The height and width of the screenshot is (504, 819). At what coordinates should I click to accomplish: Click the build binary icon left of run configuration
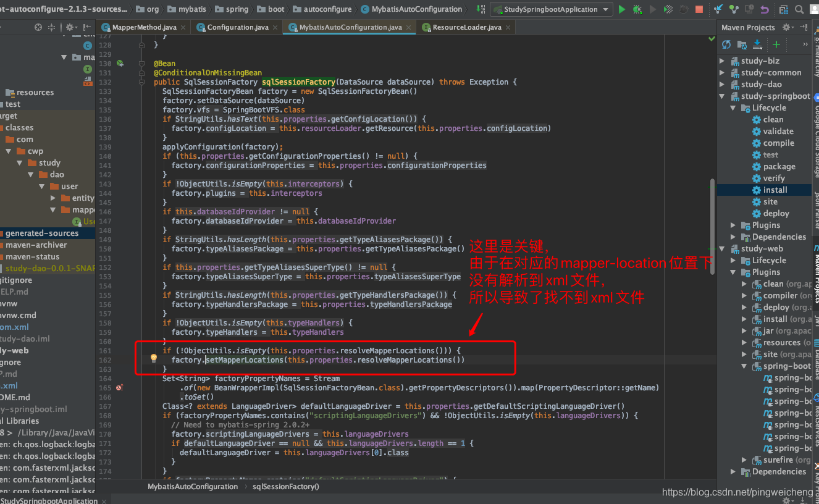pyautogui.click(x=481, y=9)
